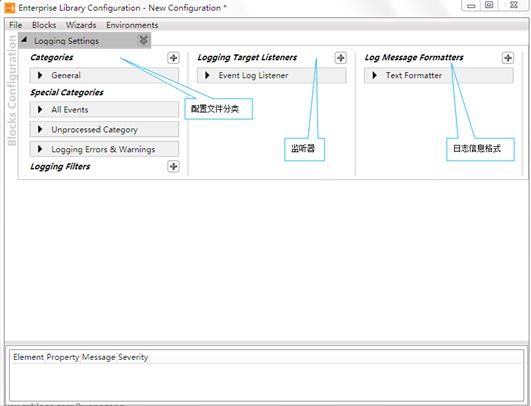
Task: Expand the Unprocessed Category item
Action: 40,129
